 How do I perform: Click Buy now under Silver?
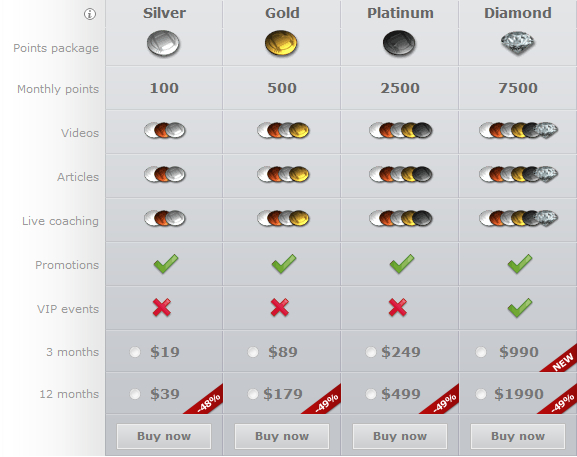pos(164,436)
